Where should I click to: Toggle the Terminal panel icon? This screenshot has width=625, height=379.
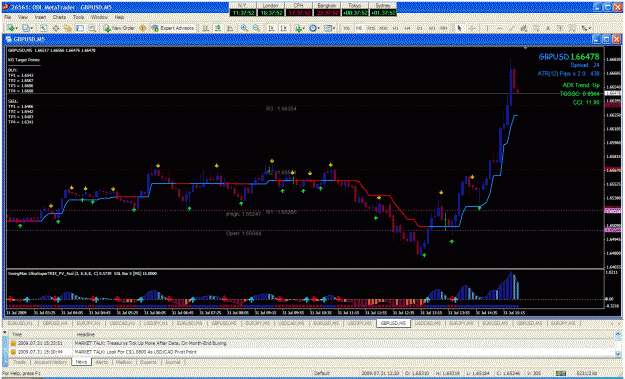click(80, 28)
